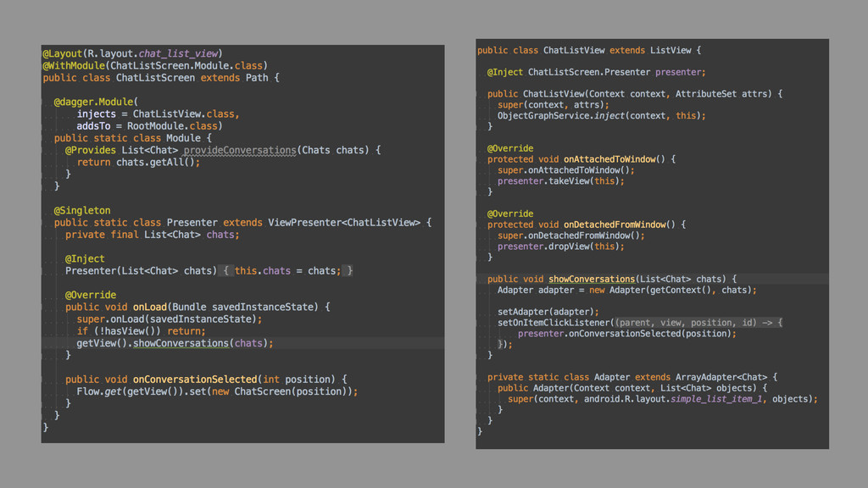868x488 pixels.
Task: Click 'Adapter adapter = new Adapter(getContext(), chats);' line
Action: [626, 291]
